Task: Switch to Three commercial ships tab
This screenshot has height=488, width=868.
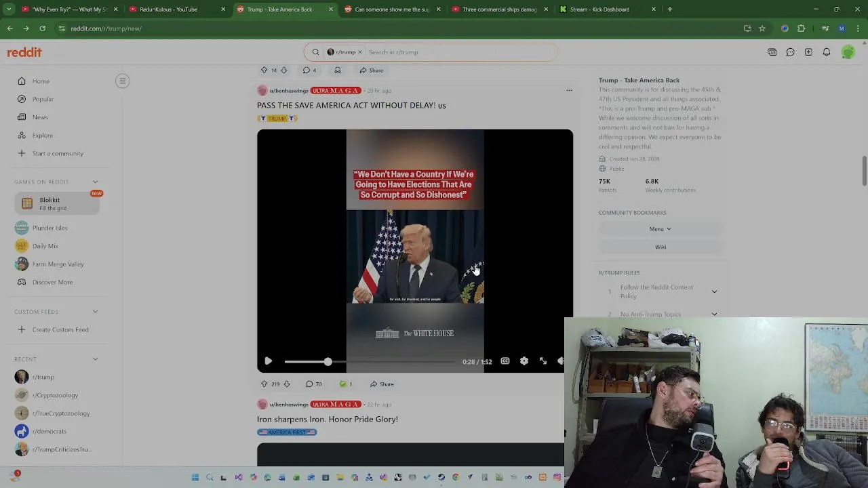Action: pyautogui.click(x=499, y=9)
